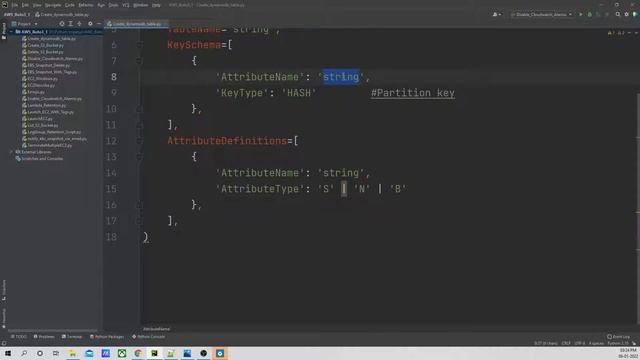
Task: Open run configuration dropdown Disable_Cloudwatch_Alarms
Action: tap(541, 14)
